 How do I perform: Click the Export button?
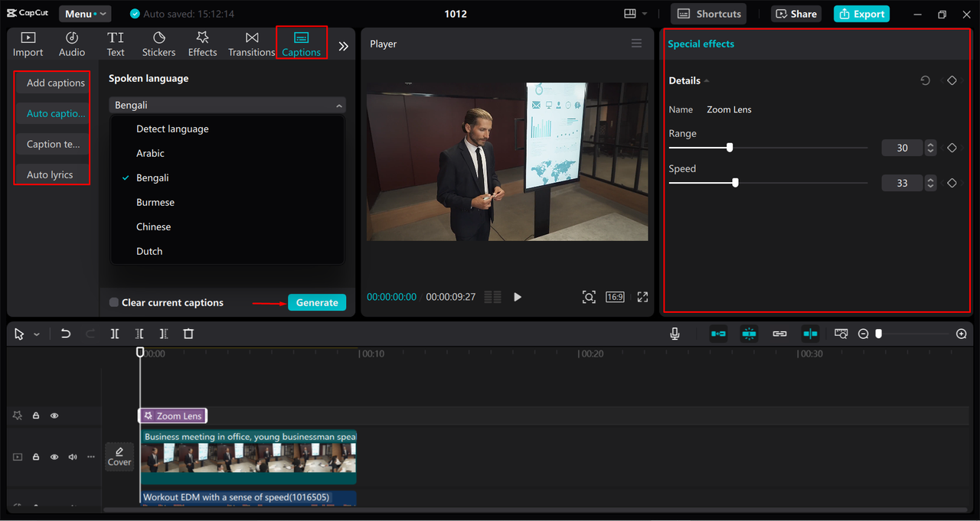[861, 14]
